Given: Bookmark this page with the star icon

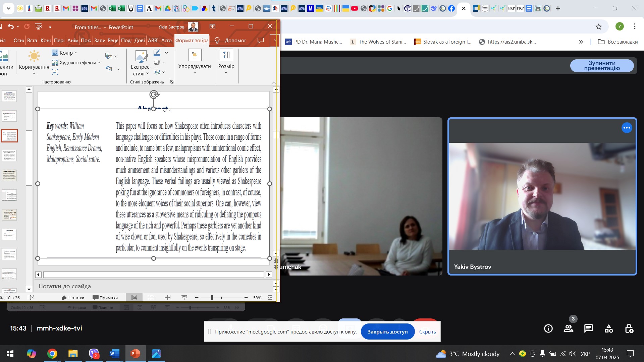Looking at the screenshot, I should coord(599,26).
